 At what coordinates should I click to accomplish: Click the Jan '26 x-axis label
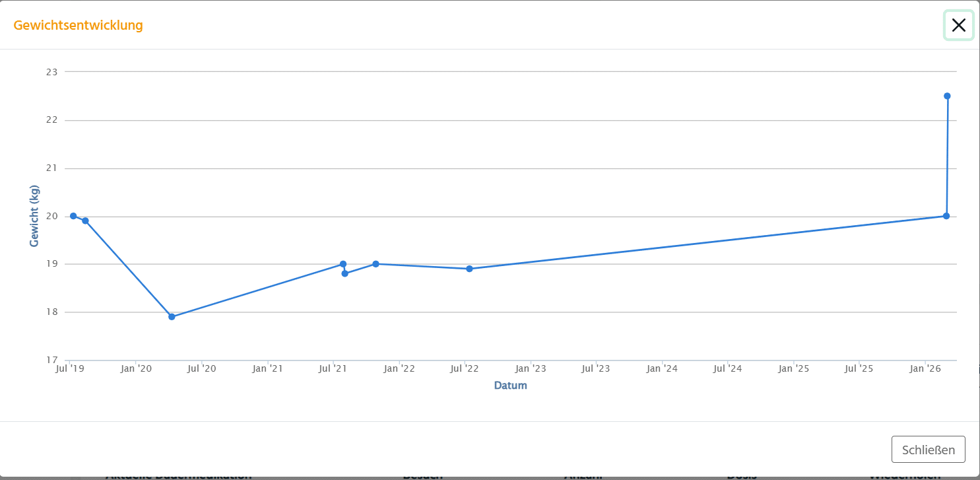point(925,369)
